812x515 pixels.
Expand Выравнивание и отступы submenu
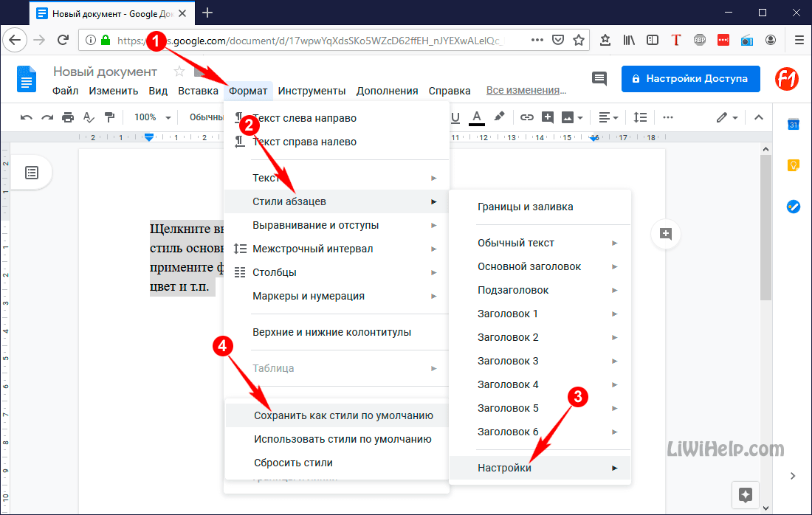tap(337, 225)
